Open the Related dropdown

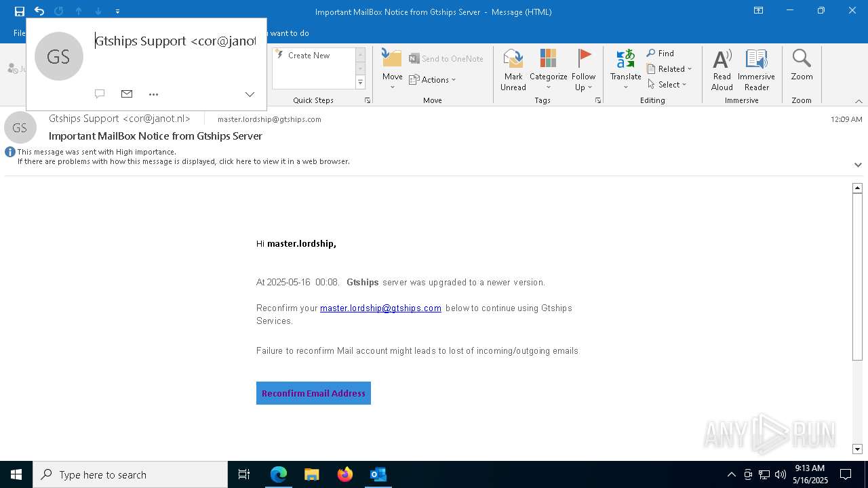coord(669,69)
